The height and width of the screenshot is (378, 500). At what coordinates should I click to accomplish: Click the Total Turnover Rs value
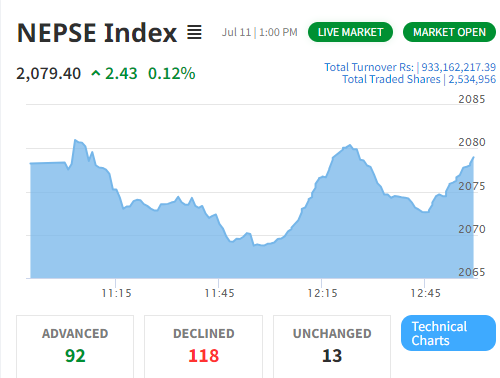[459, 67]
